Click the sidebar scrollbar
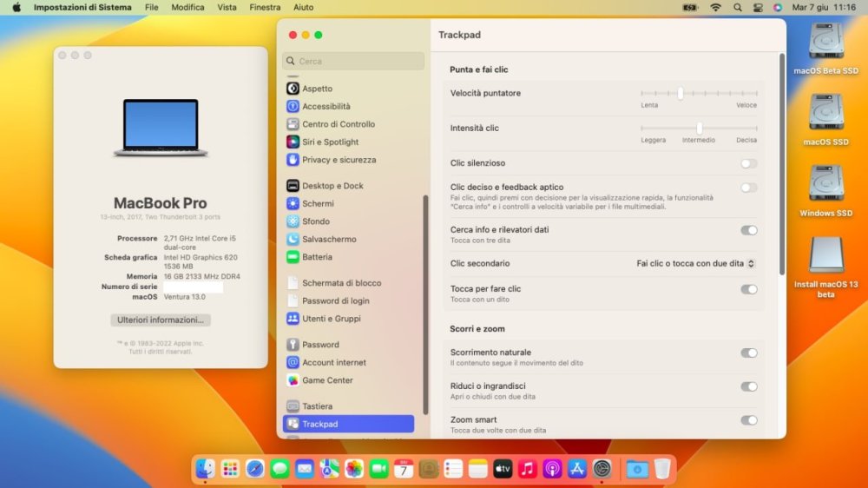868x488 pixels. tap(425, 305)
